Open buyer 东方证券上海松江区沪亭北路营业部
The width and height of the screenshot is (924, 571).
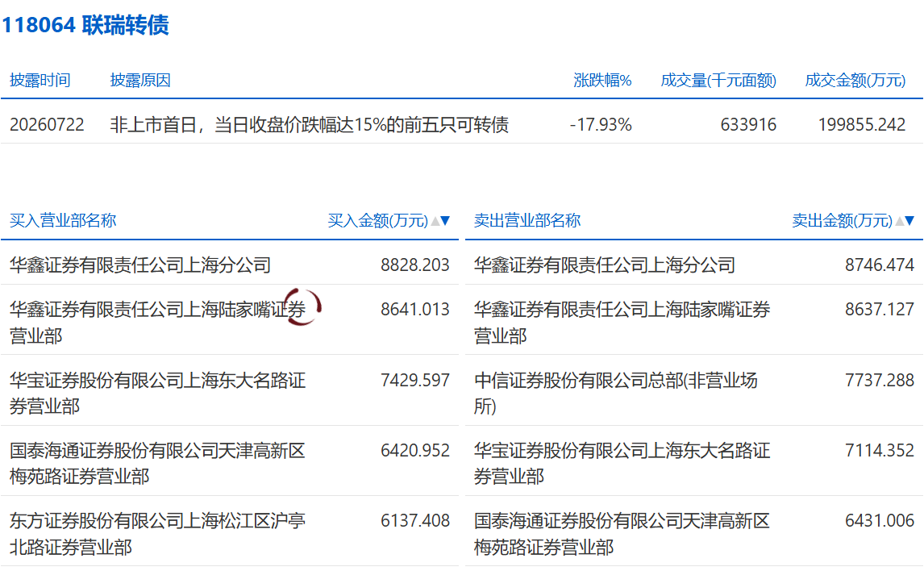(157, 534)
